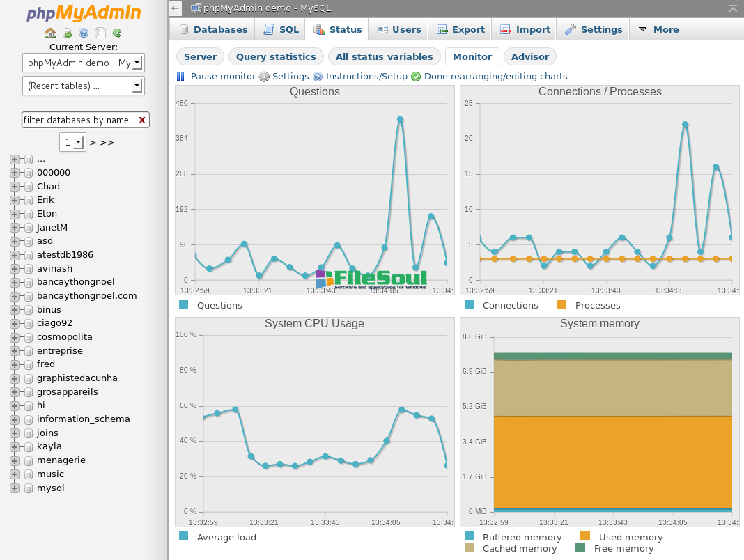This screenshot has height=560, width=744.
Task: Collapse the navigation panel with the left arrow
Action: [176, 8]
